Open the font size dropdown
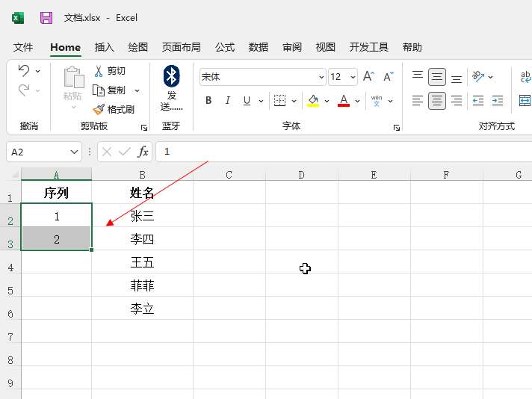The height and width of the screenshot is (399, 532). tap(353, 77)
